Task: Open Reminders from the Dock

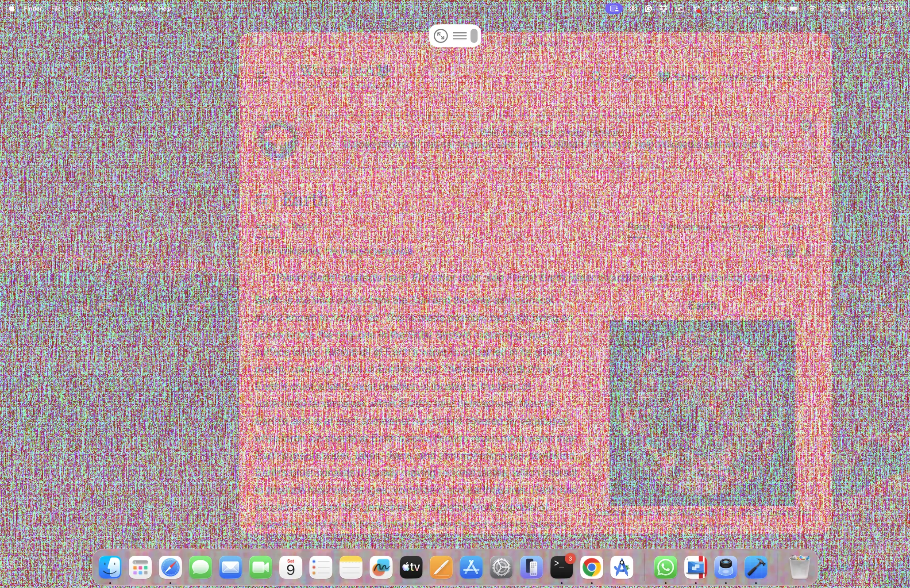Action: point(321,567)
